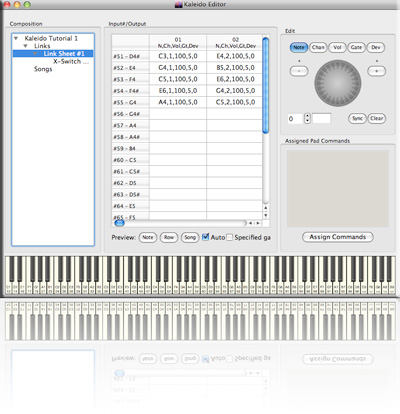Preview the Note
400x414 pixels.
coord(148,237)
